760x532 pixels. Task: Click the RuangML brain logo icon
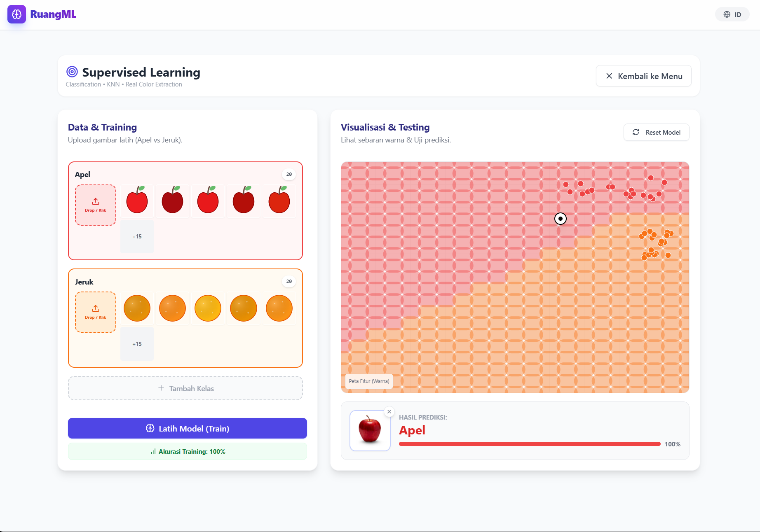point(16,14)
